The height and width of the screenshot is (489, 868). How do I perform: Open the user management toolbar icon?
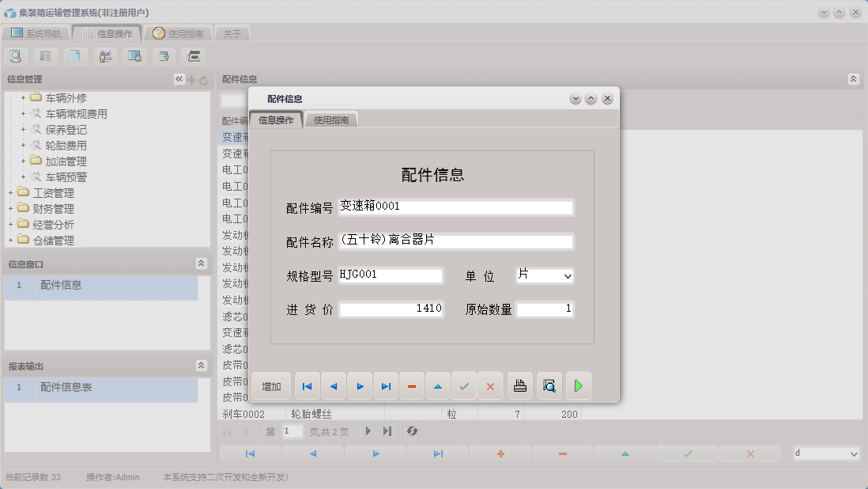point(105,55)
